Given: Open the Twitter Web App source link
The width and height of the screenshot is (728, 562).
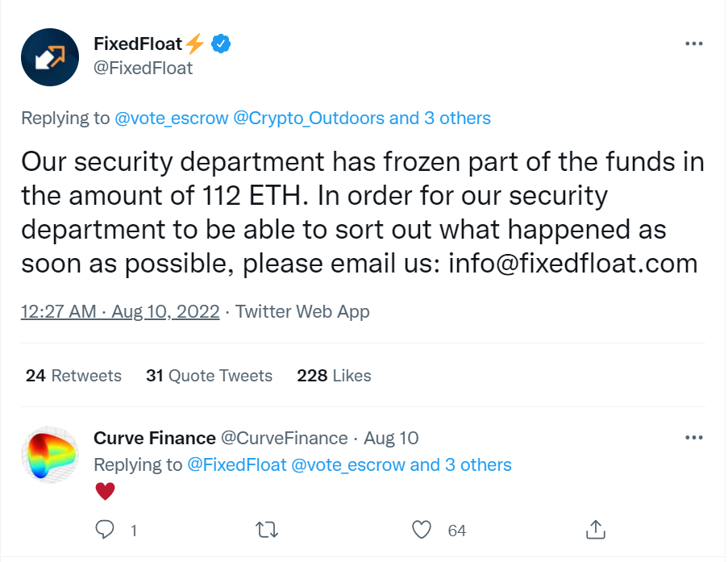Looking at the screenshot, I should tap(302, 312).
